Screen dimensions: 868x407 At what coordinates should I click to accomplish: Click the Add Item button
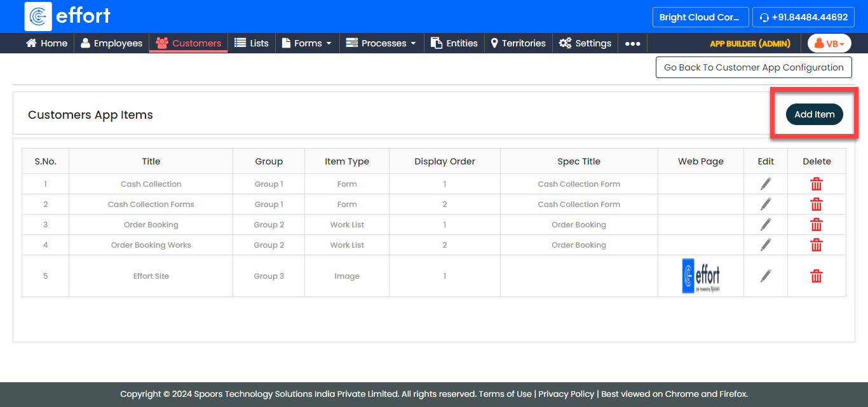click(814, 114)
